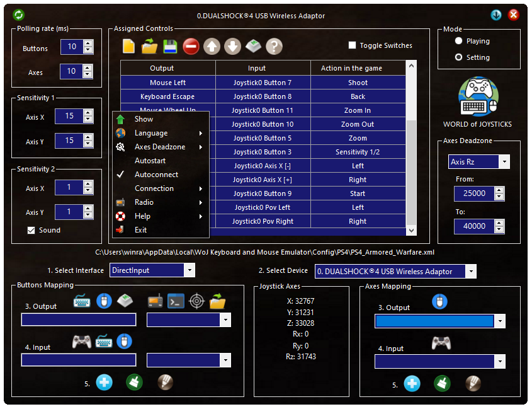Click Sensitivity 2 Axis Y stepper

(88, 212)
